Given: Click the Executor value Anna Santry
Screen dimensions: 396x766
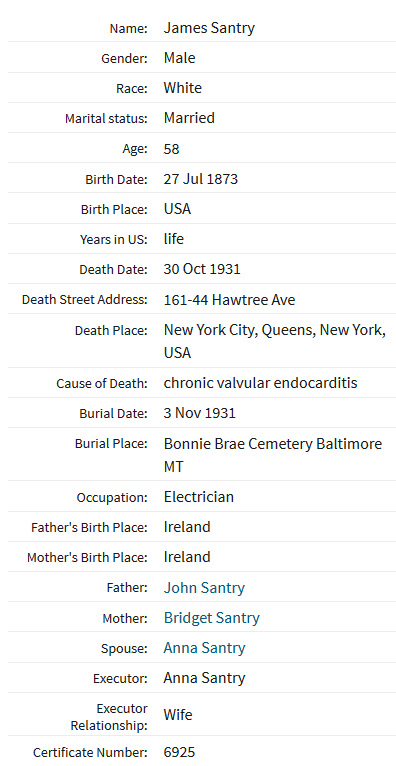Looking at the screenshot, I should click(204, 678).
